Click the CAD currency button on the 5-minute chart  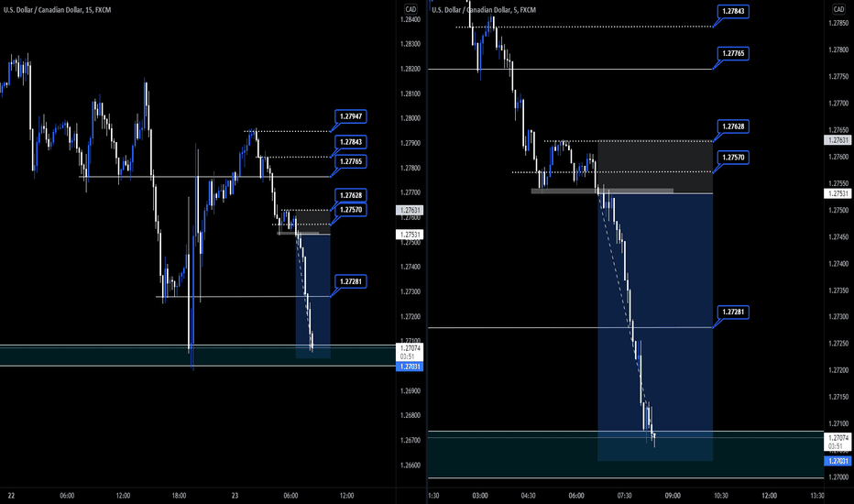click(838, 9)
